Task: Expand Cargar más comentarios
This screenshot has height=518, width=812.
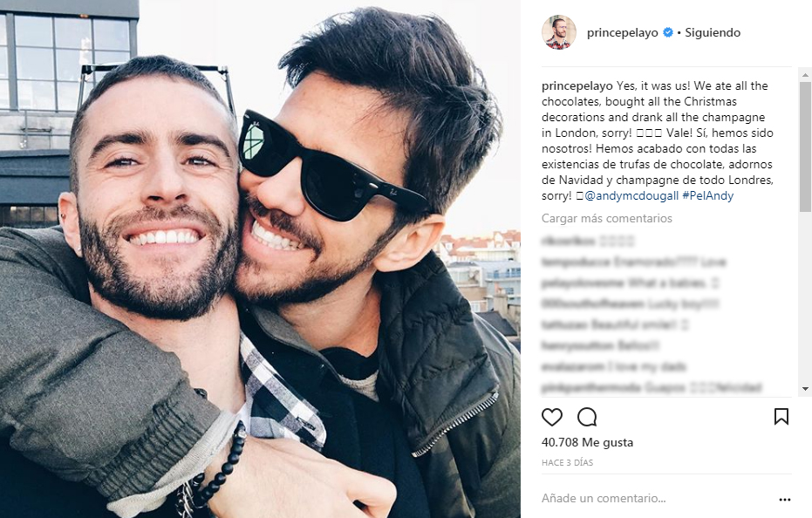Action: coord(606,219)
